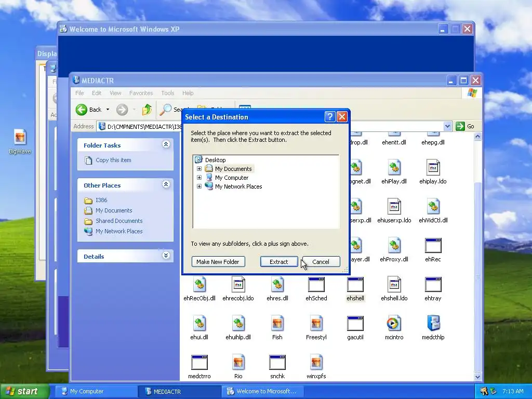Screen dimensions: 532x399
Task: Expand the Details panel
Action: [166, 256]
